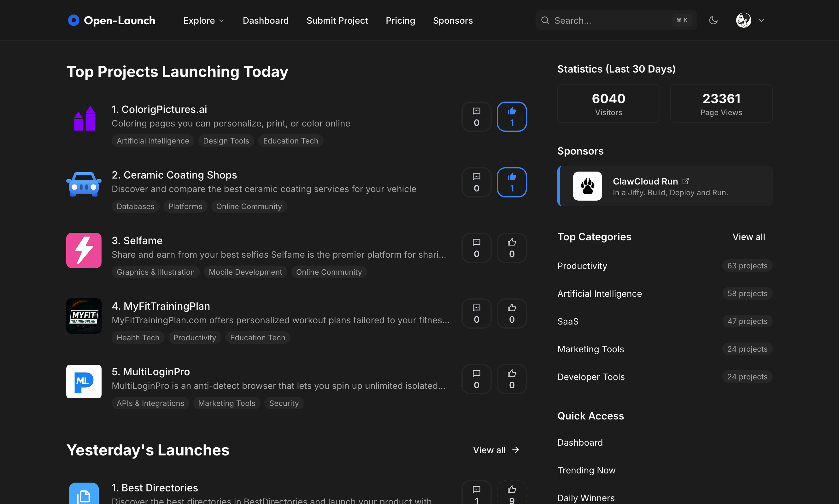View all Yesterday's Launches

tap(496, 450)
